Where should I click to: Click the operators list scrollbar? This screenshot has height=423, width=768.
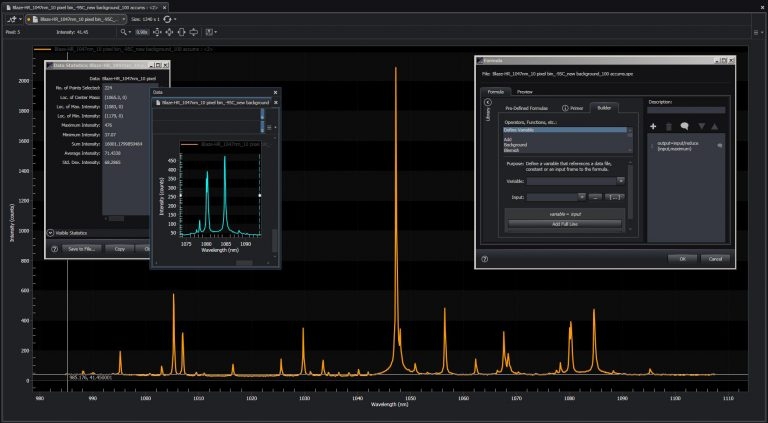(630, 140)
